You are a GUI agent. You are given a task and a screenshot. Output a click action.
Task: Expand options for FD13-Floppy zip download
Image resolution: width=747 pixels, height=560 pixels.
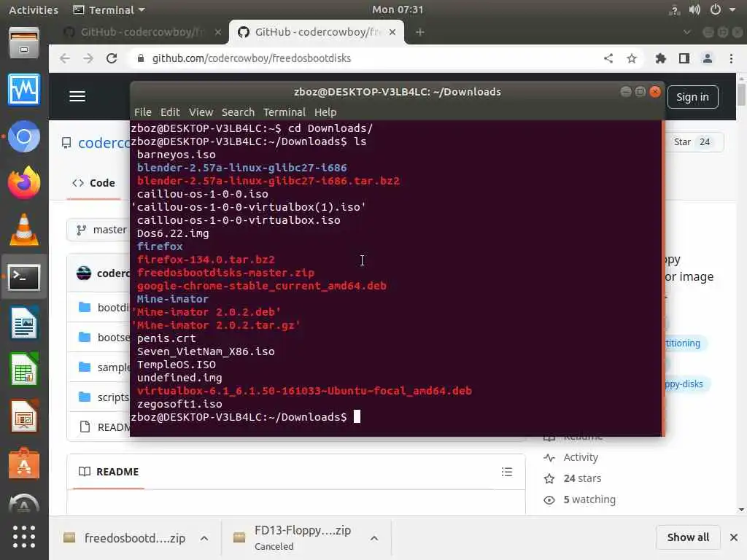tap(374, 538)
